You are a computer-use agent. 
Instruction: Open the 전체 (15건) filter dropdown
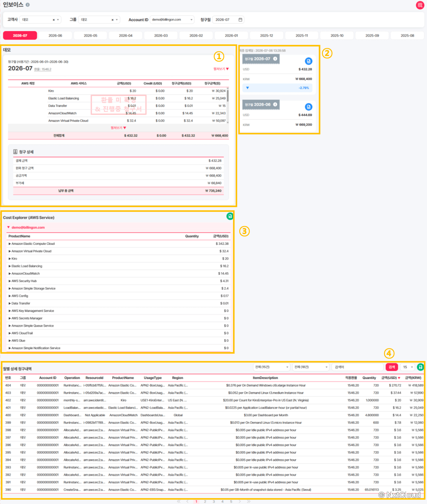[272, 367]
